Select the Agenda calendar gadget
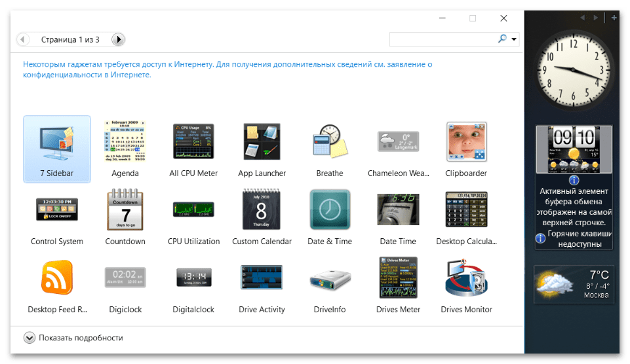The width and height of the screenshot is (630, 364). [125, 149]
